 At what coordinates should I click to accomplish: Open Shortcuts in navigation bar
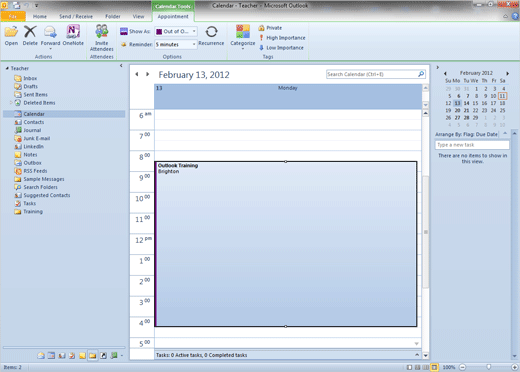click(x=103, y=356)
